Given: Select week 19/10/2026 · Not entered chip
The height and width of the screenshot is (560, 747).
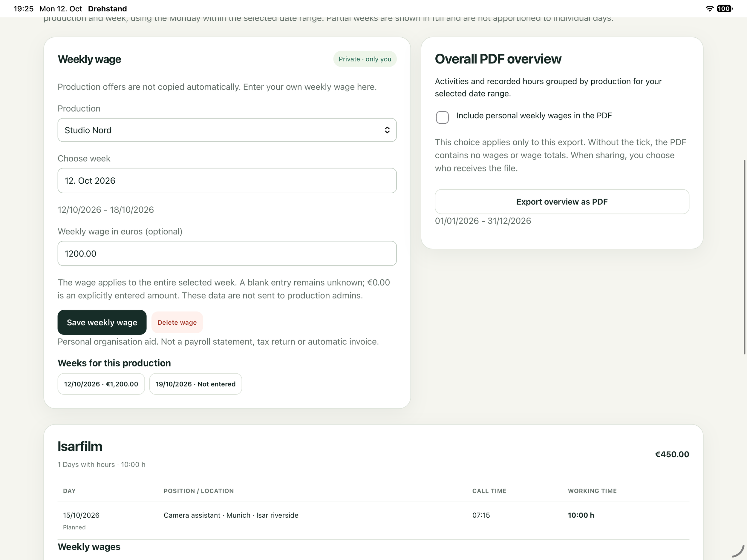Looking at the screenshot, I should click(195, 384).
